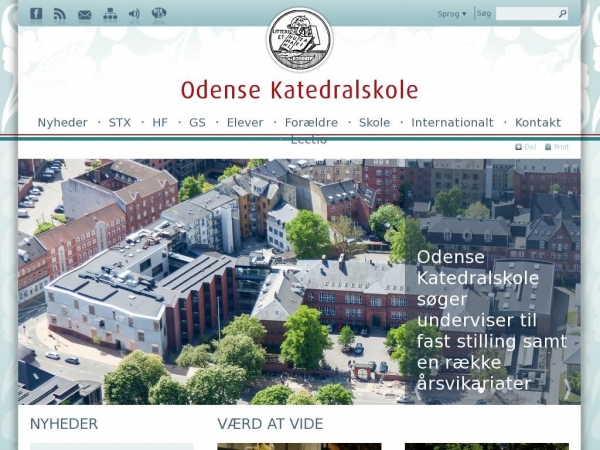
Task: Open the Forældre menu item
Action: pos(311,122)
